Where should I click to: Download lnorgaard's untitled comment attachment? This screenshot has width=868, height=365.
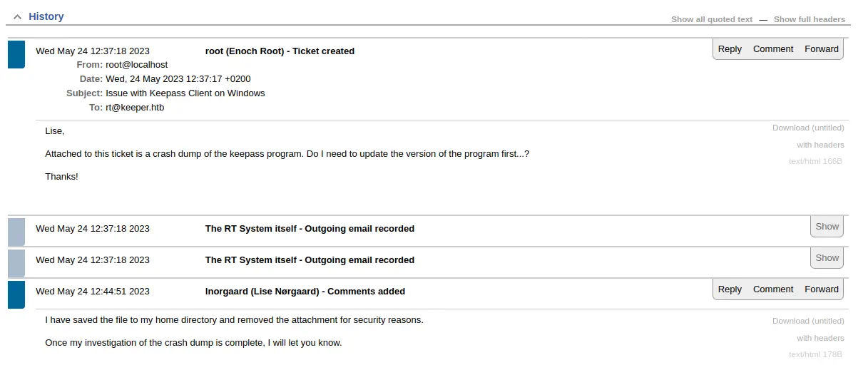(x=807, y=321)
